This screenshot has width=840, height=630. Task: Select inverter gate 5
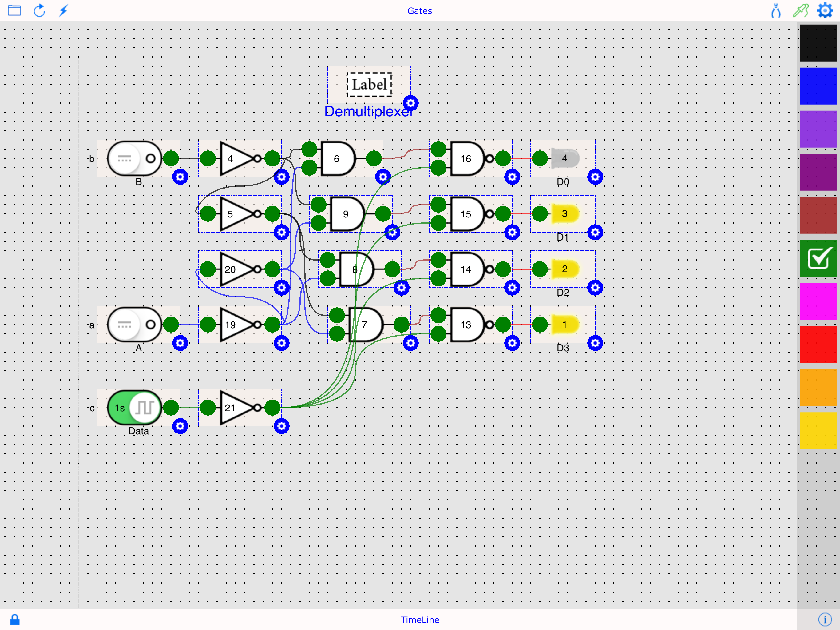tap(240, 213)
